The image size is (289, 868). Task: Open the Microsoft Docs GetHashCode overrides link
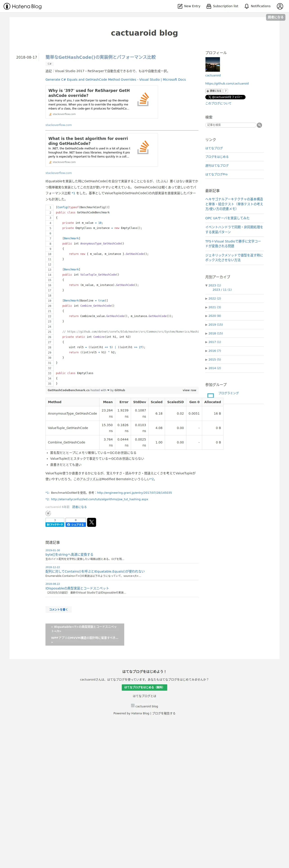click(115, 80)
